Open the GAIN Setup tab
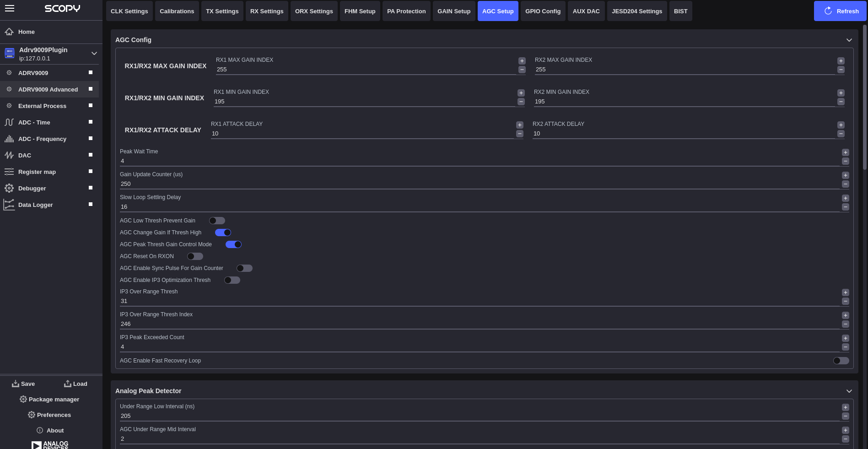 pyautogui.click(x=454, y=11)
